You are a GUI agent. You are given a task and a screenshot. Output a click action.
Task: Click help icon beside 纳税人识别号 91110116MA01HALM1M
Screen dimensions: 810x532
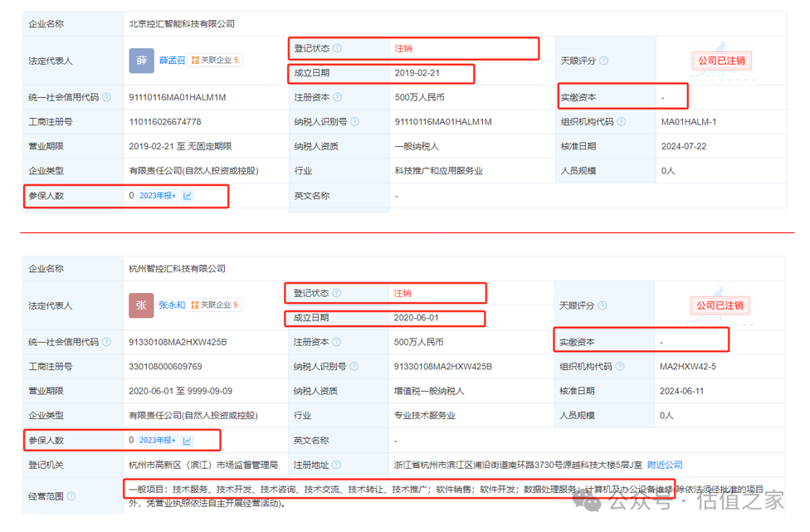(x=355, y=122)
